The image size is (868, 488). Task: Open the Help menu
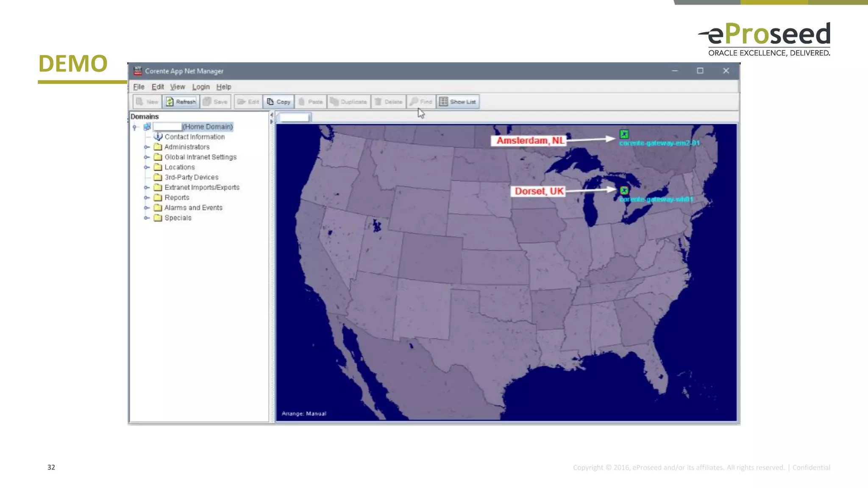click(x=223, y=87)
